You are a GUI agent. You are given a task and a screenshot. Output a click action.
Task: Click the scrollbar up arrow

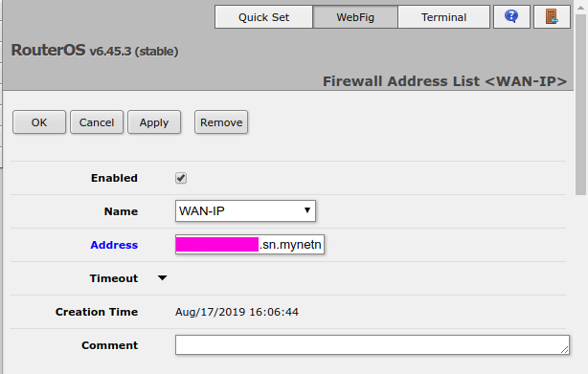[x=580, y=8]
